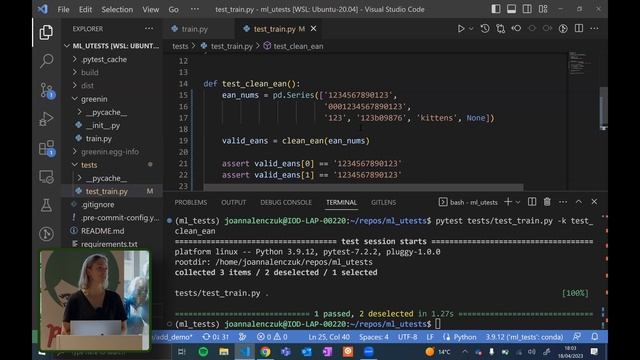Open the Run and Debug view

(46, 119)
